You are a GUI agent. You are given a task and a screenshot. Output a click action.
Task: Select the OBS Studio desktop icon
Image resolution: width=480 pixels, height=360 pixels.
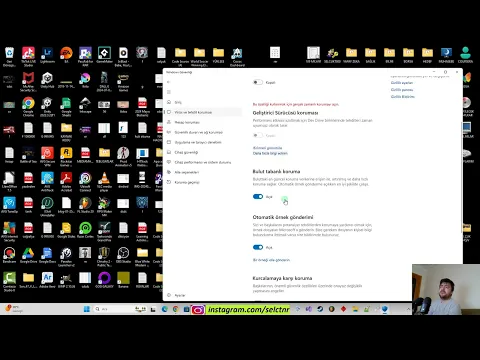123,255
